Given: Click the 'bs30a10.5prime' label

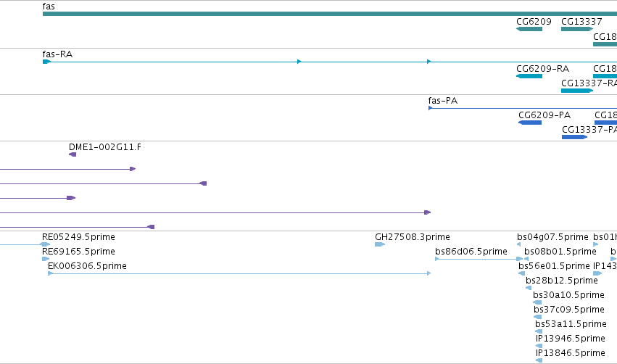Looking at the screenshot, I should pyautogui.click(x=568, y=295).
